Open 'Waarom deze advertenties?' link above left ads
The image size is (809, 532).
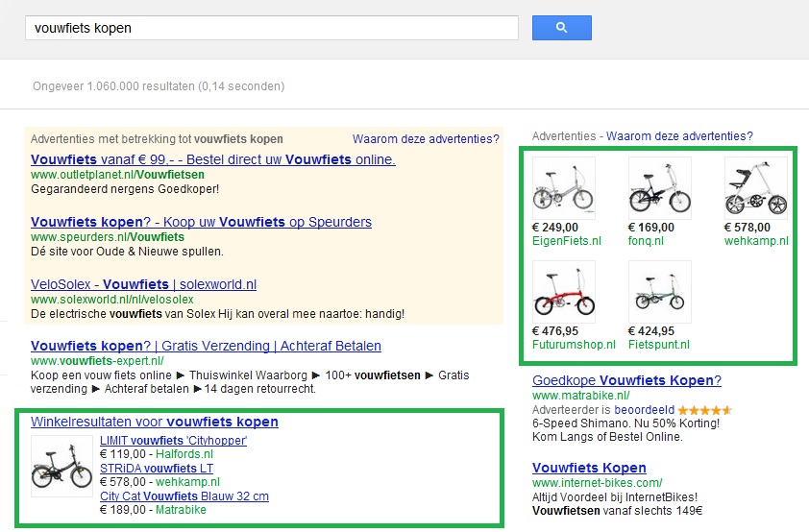(x=426, y=139)
